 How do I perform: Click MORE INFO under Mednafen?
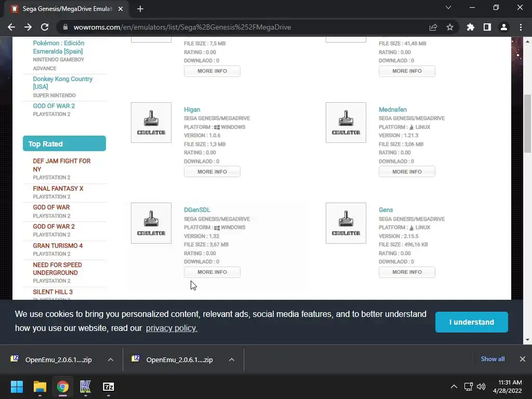tap(407, 171)
